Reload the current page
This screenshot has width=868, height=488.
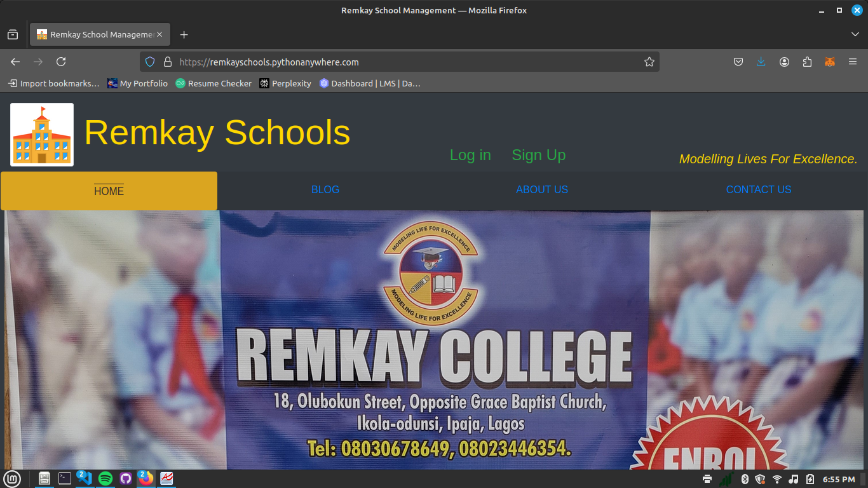pyautogui.click(x=61, y=62)
